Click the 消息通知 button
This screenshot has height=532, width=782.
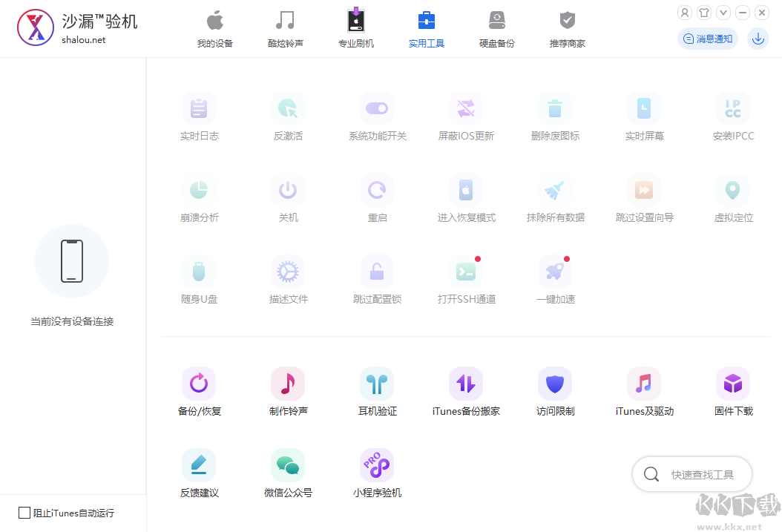pos(708,39)
